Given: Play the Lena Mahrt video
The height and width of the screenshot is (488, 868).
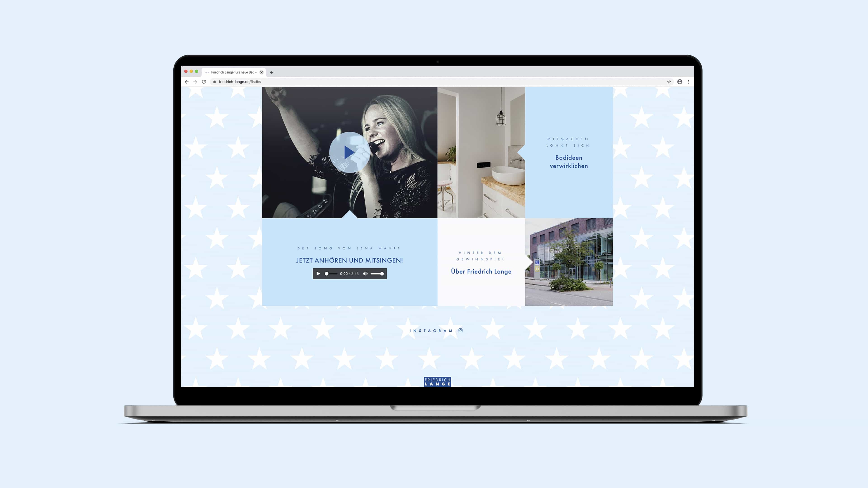Looking at the screenshot, I should click(349, 152).
